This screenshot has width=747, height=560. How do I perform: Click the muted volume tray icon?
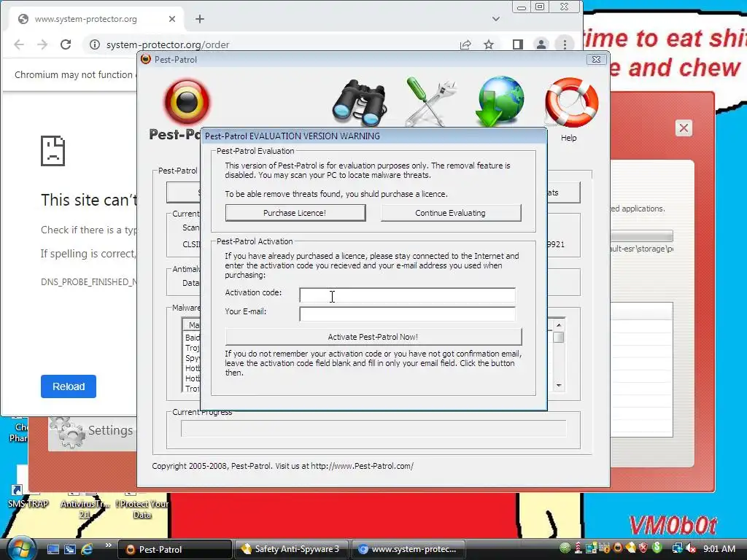[691, 549]
